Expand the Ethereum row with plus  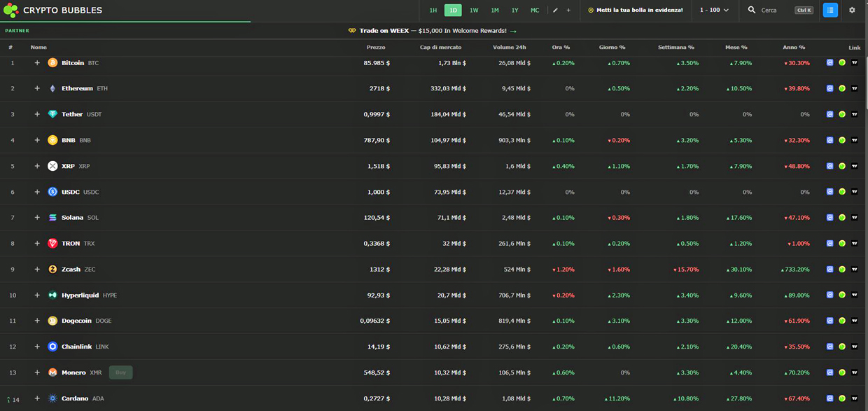tap(37, 88)
